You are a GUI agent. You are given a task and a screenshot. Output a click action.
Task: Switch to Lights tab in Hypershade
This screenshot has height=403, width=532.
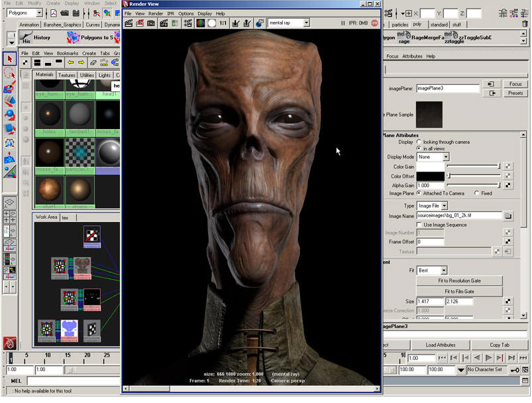(x=105, y=75)
